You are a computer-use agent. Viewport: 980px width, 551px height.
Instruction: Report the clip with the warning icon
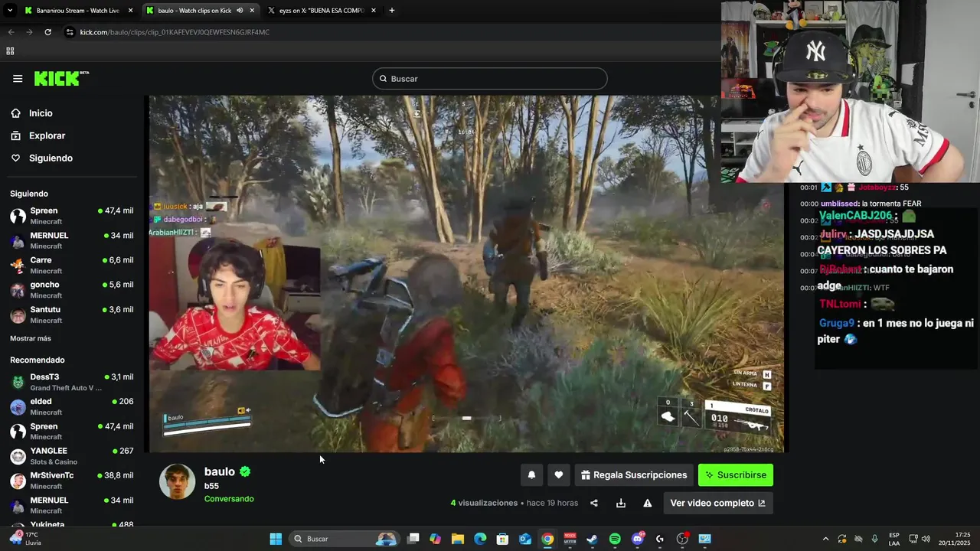pyautogui.click(x=648, y=503)
